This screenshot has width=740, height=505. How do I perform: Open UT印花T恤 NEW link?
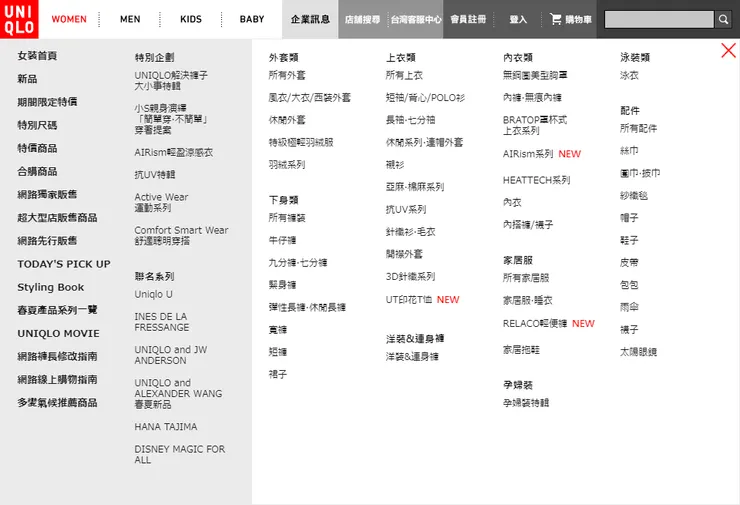pos(422,300)
